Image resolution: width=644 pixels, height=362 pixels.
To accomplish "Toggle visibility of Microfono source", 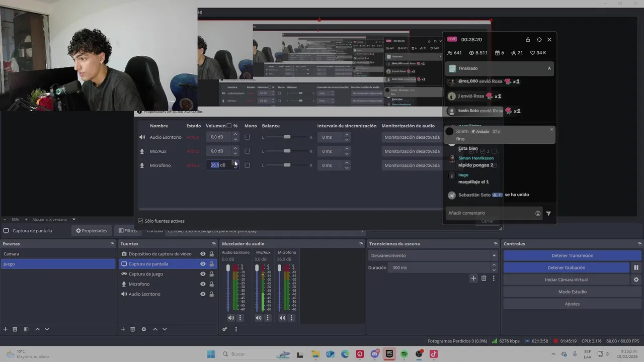I will point(203,284).
